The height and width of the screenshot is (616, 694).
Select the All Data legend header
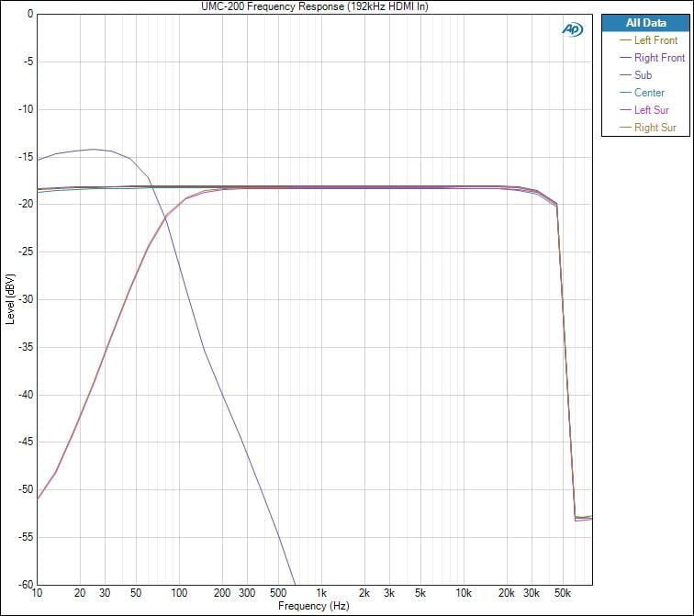click(645, 23)
